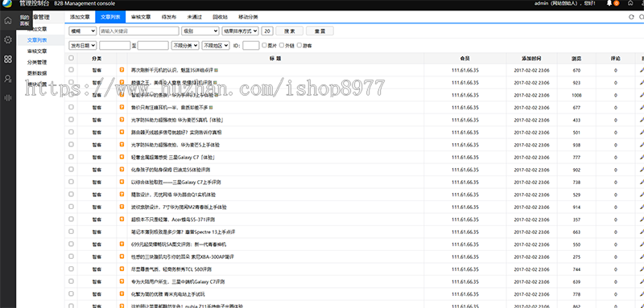Image resolution: width=644 pixels, height=308 pixels.
Task: Open 更新数据 in the left menu
Action: [37, 73]
